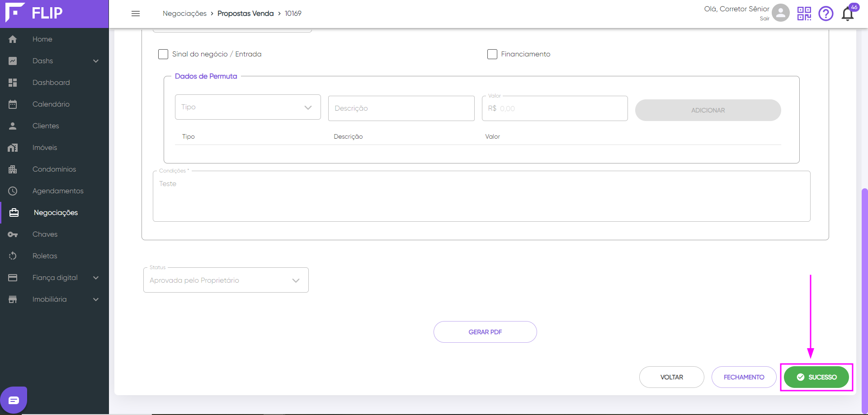
Task: Open the chat widget bubble
Action: [14, 400]
